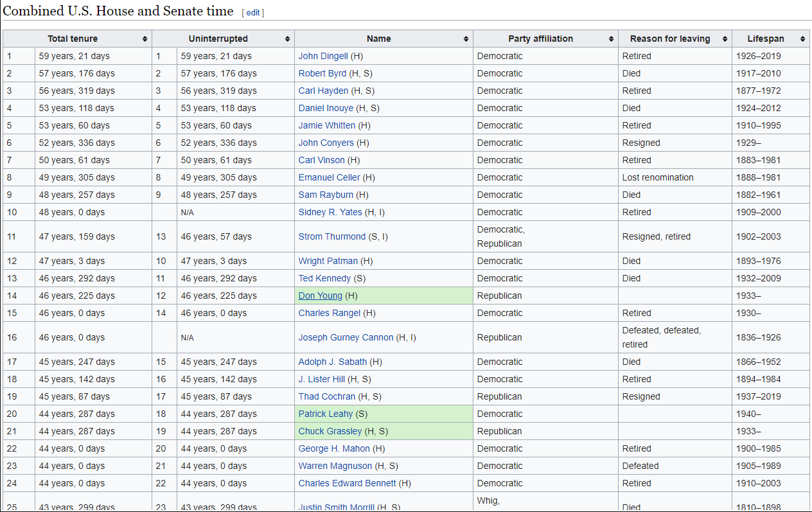Select 'Defeated' cell in Warren Magnuson row
Viewport: 812px width, 512px height.
pos(675,466)
